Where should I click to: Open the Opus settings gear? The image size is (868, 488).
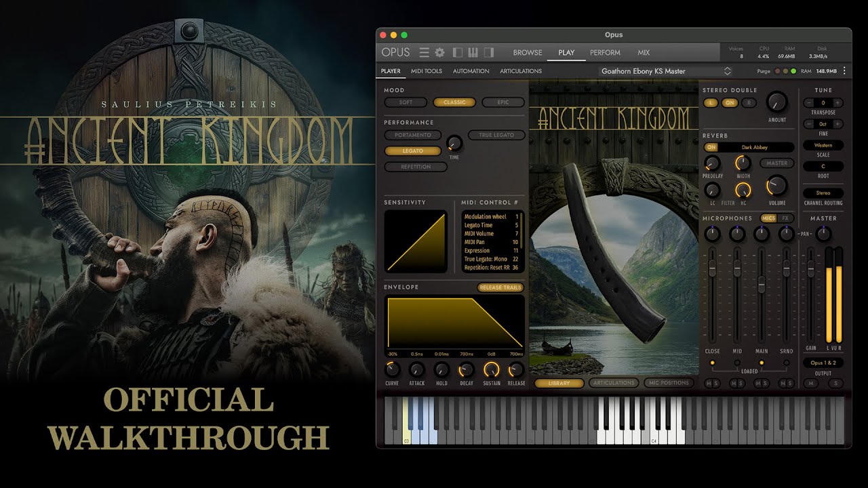point(439,52)
